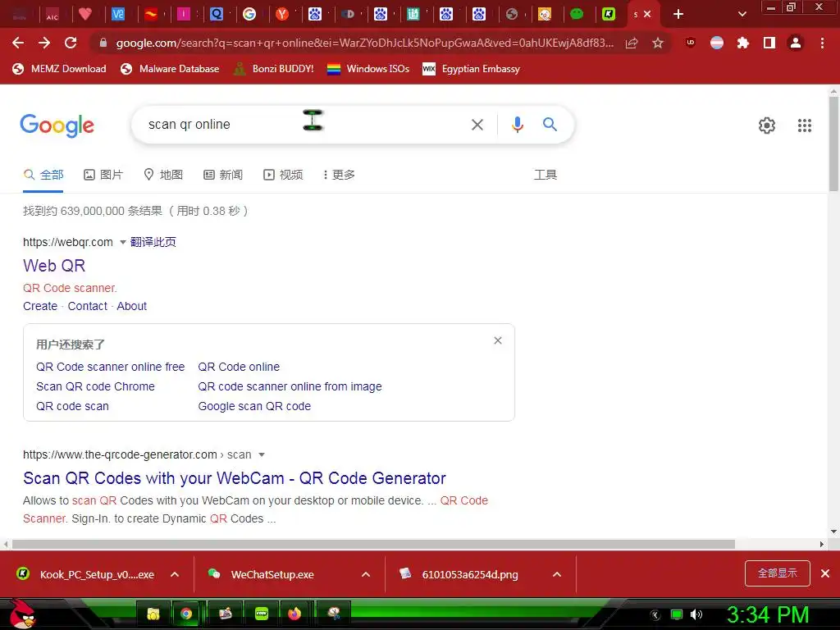Open the paint palette taskbar icon
Image resolution: width=840 pixels, height=630 pixels.
[334, 614]
